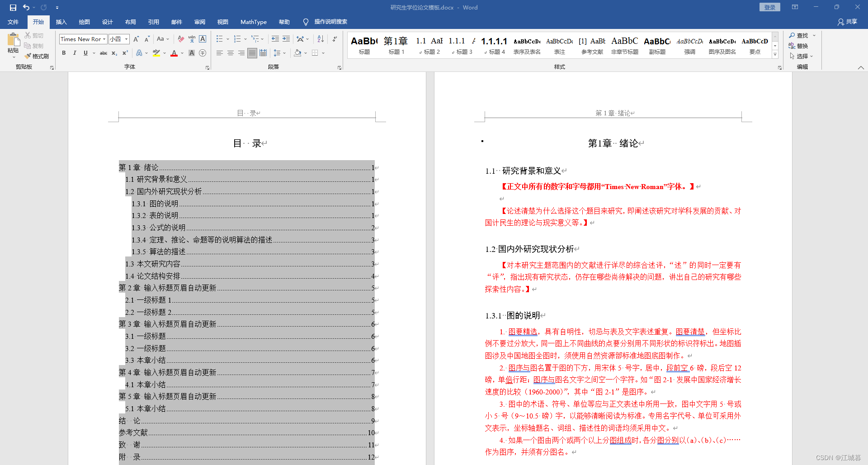Toggle center alignment

pyautogui.click(x=231, y=53)
